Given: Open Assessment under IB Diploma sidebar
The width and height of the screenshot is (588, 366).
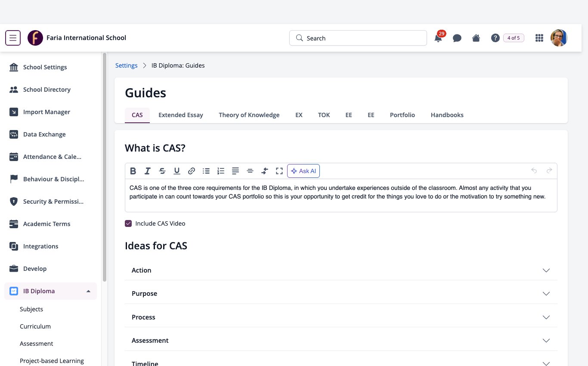Looking at the screenshot, I should [x=37, y=344].
